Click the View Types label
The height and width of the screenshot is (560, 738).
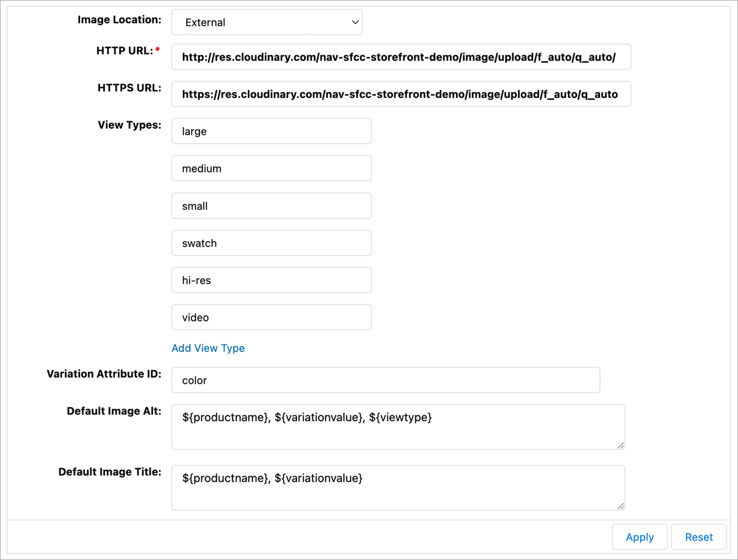point(129,125)
